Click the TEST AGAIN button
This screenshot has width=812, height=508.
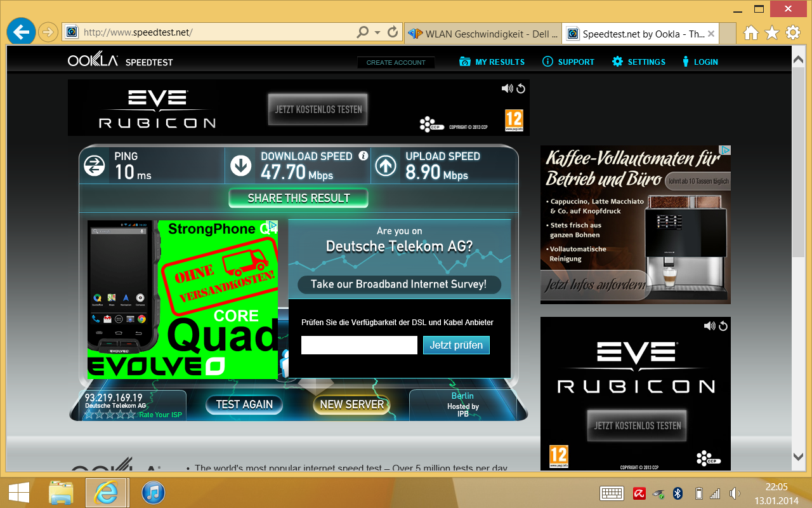(244, 404)
